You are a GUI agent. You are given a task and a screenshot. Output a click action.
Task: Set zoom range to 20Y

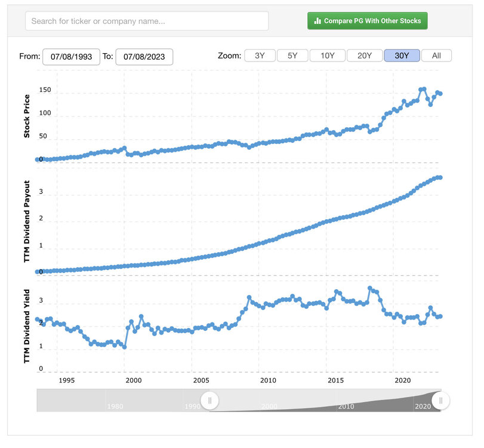pos(365,56)
